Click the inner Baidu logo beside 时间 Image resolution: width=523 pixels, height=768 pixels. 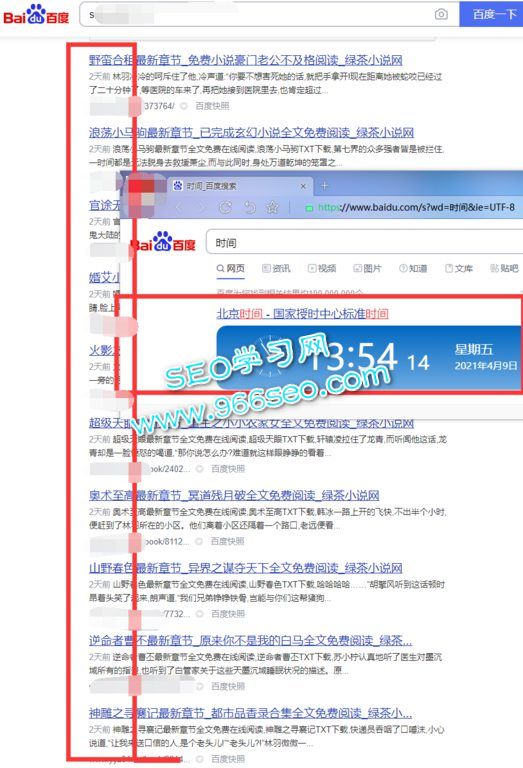pyautogui.click(x=164, y=242)
